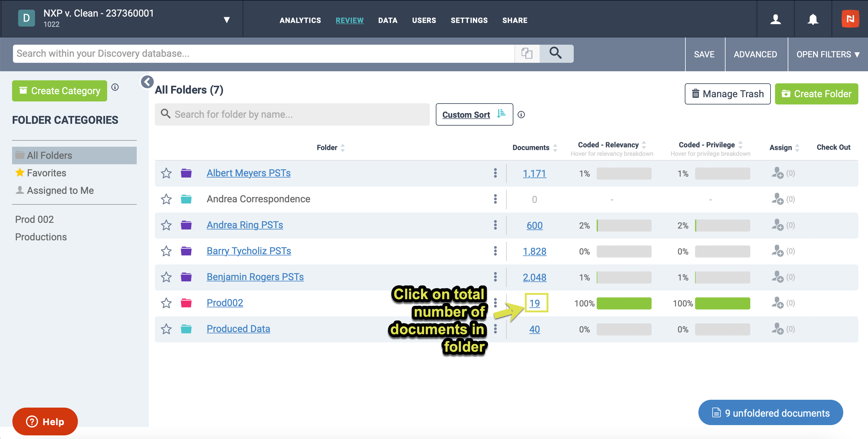Click assign user icon for Andrea Correspondence

[777, 199]
